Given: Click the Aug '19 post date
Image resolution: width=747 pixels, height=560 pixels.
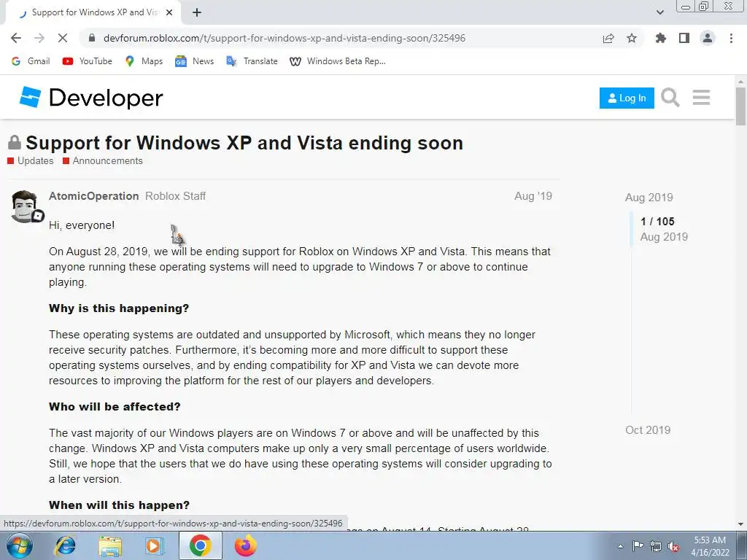Looking at the screenshot, I should pos(533,196).
